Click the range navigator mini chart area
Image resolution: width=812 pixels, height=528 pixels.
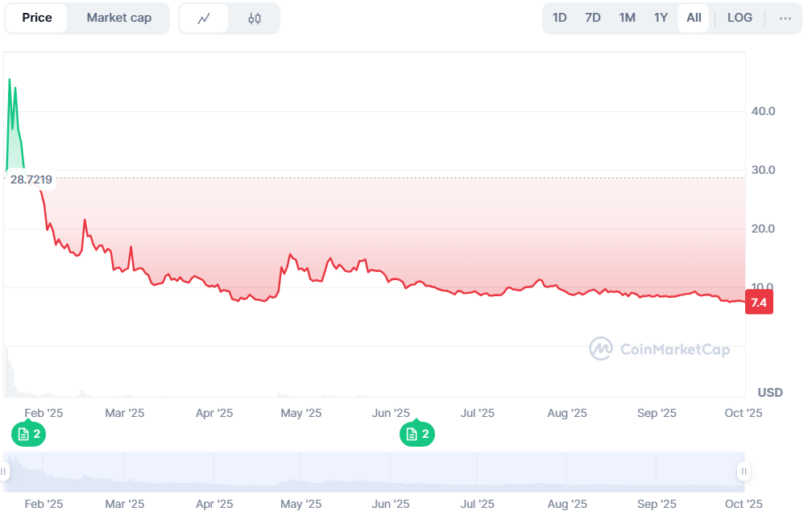click(374, 472)
